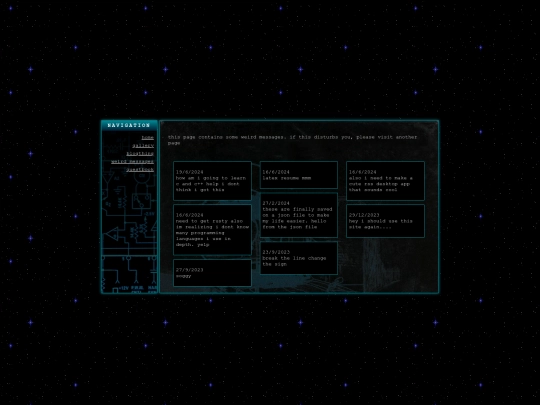Click the 'latex resume mmm' message card
Viewport: 540px width, 405px height.
point(299,175)
